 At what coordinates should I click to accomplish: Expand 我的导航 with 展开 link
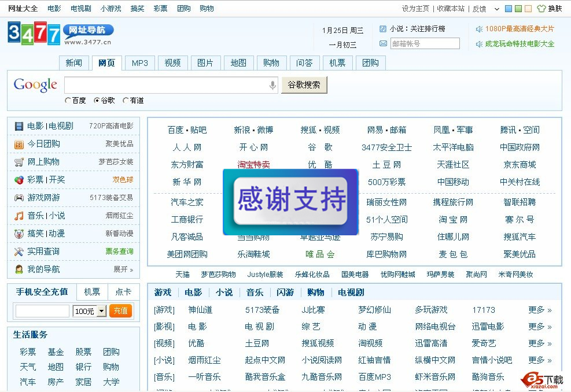123,269
